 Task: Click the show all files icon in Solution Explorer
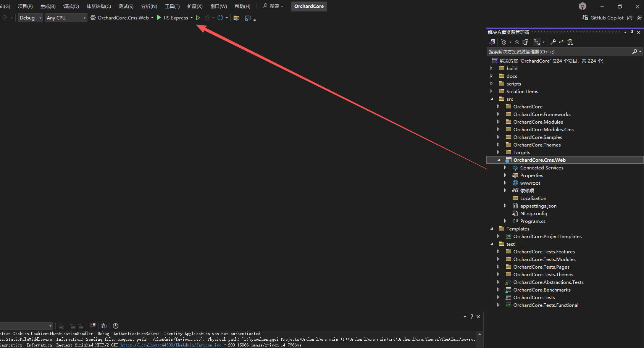pyautogui.click(x=525, y=42)
